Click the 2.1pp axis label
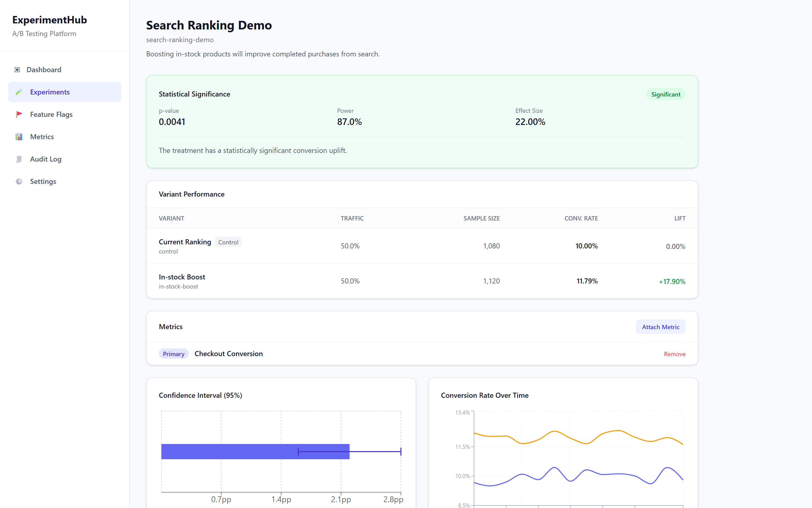 (341, 499)
